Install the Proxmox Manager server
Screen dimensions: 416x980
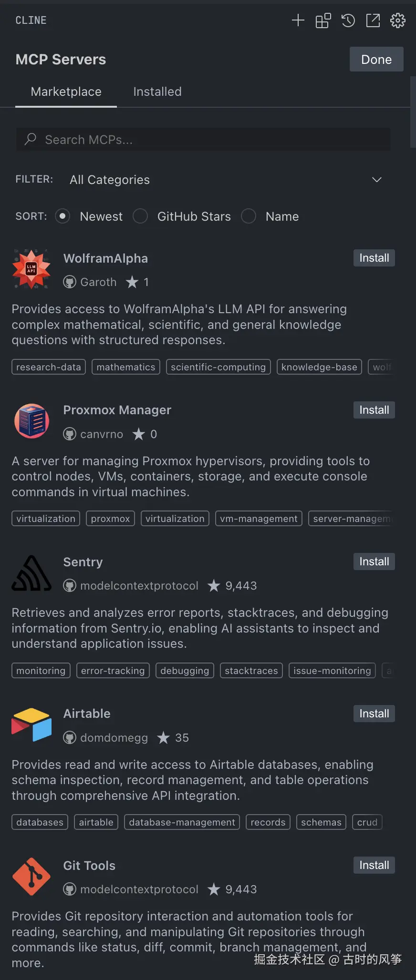tap(374, 410)
